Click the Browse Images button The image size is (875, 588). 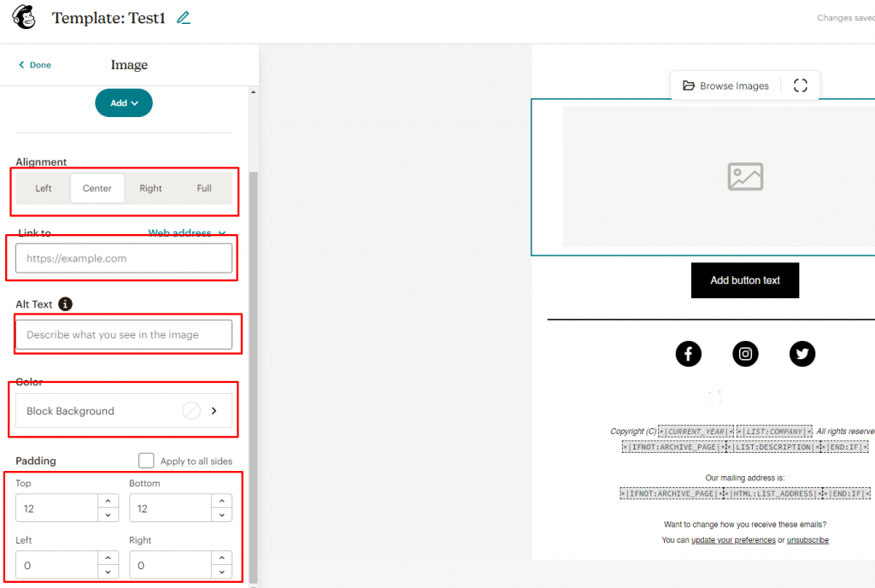tap(726, 85)
